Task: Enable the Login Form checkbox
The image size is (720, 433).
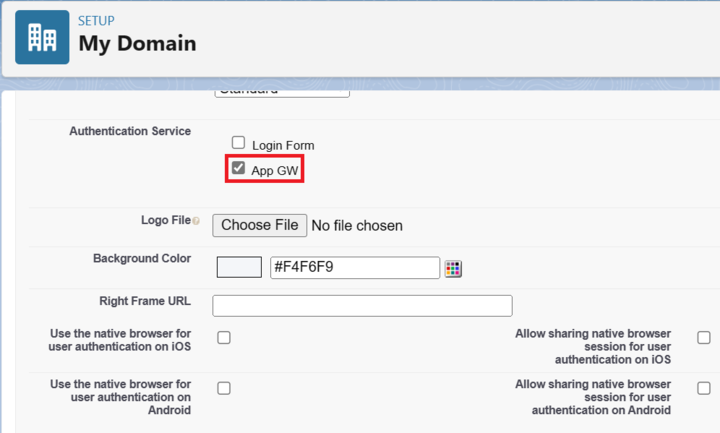Action: coord(238,143)
